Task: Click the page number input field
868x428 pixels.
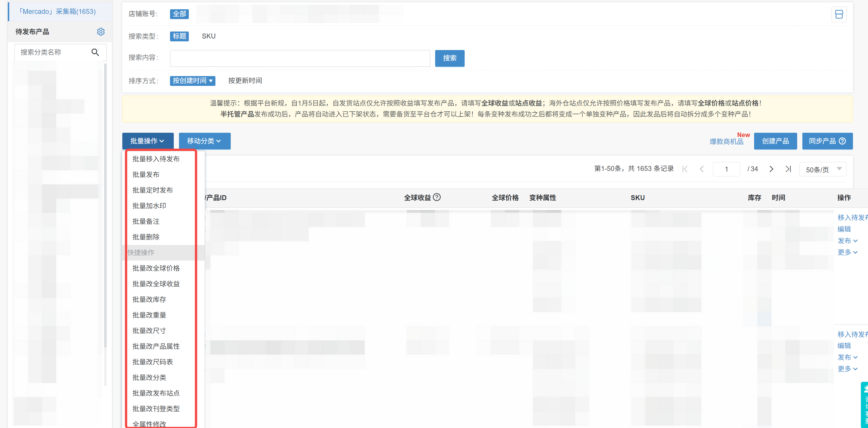Action: pos(727,169)
